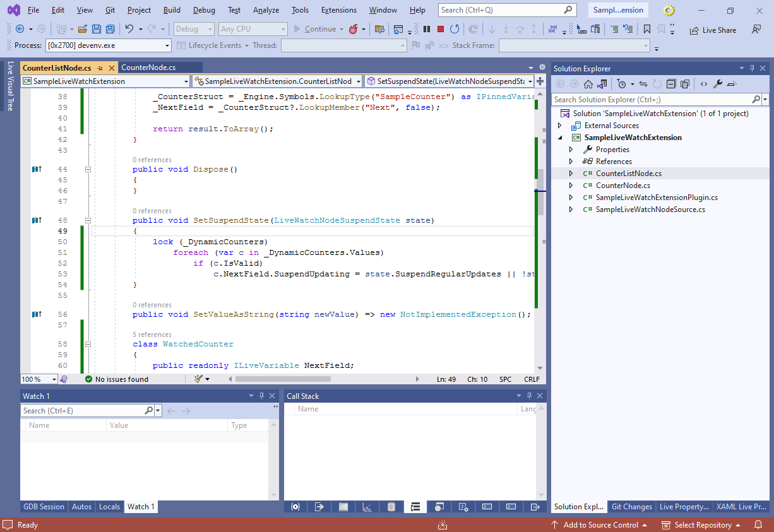Image resolution: width=774 pixels, height=532 pixels.
Task: Click the editor settings gear icon
Action: click(x=542, y=68)
